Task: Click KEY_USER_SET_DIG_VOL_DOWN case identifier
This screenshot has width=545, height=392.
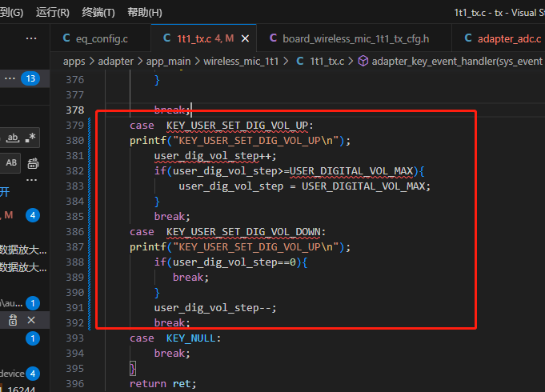Action: pos(243,232)
